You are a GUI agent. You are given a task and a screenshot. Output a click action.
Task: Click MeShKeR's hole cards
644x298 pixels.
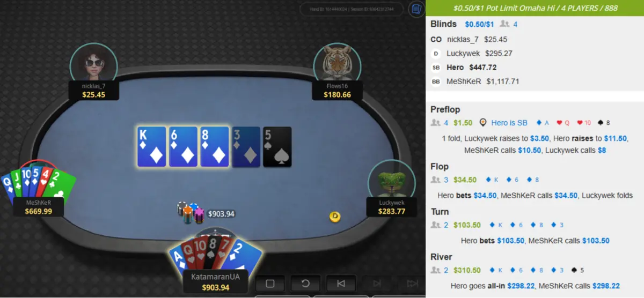38,183
